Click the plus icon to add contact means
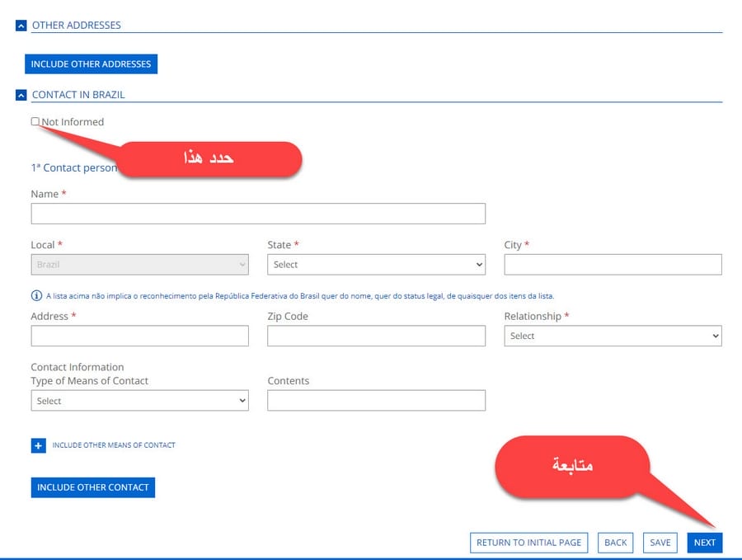 tap(38, 445)
